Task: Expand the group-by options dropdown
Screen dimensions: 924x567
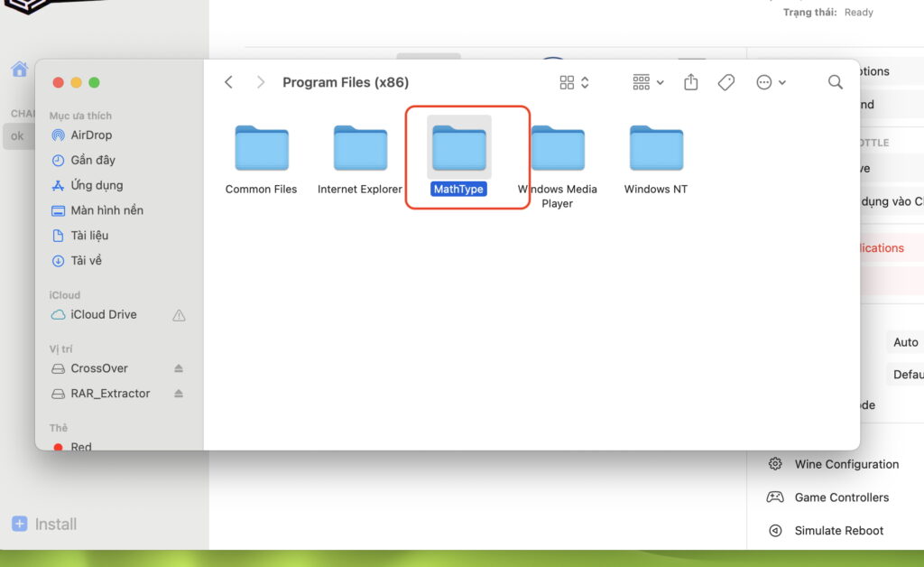Action: pos(648,82)
